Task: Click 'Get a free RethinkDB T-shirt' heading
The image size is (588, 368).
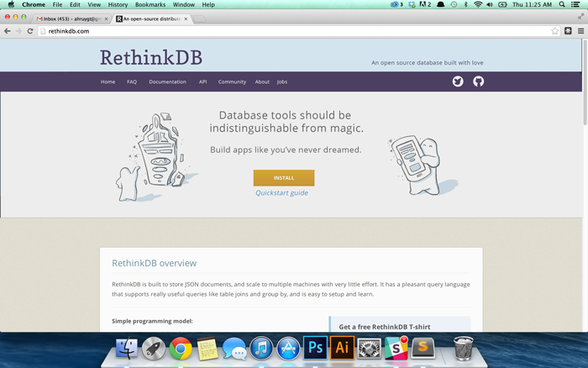Action: (x=385, y=327)
